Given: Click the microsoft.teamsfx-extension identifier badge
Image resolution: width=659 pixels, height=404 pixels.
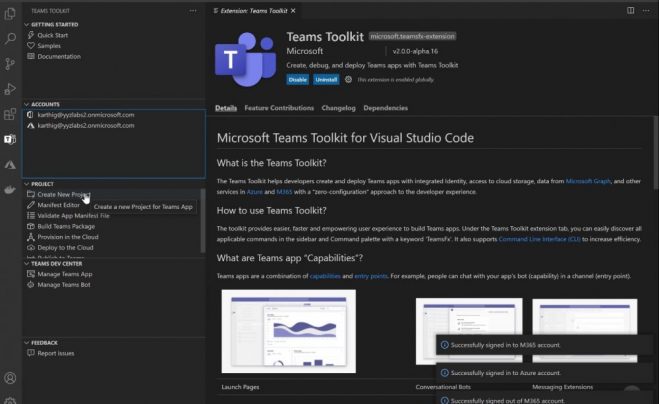Looking at the screenshot, I should 412,36.
